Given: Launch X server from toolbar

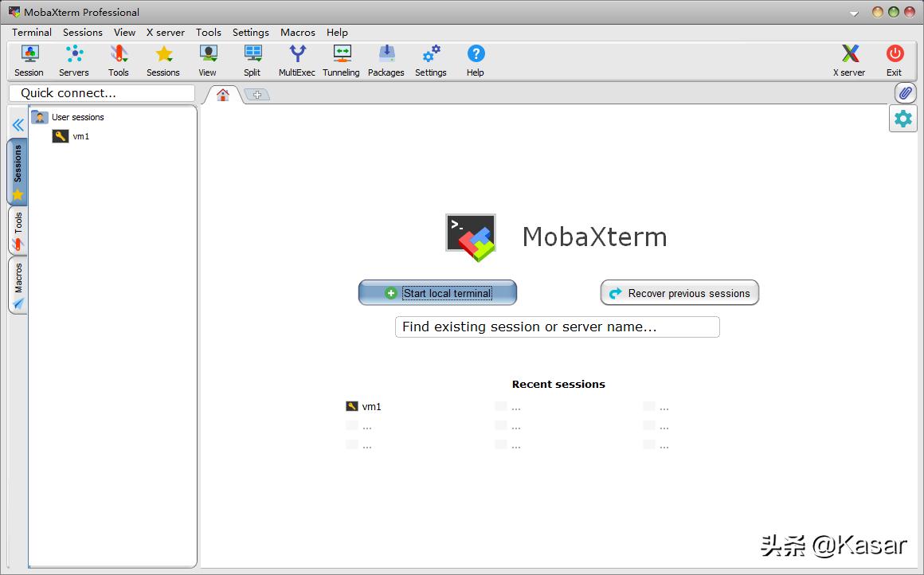Looking at the screenshot, I should click(x=849, y=61).
